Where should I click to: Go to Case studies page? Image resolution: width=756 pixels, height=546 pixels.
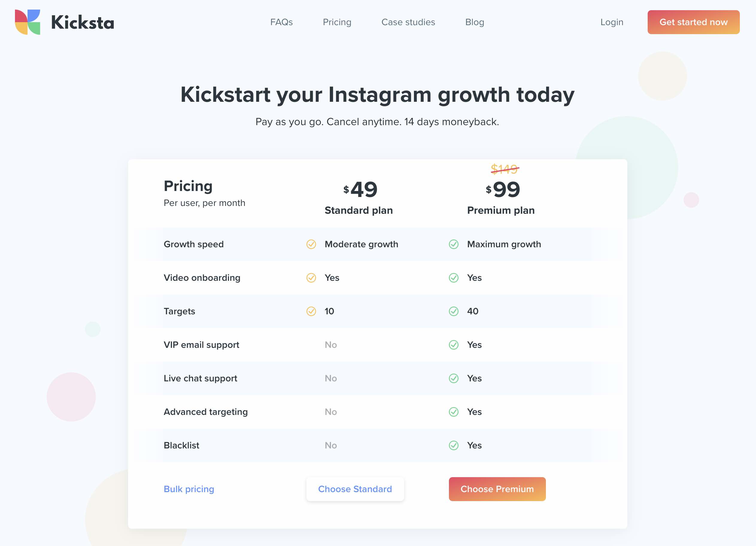click(x=408, y=22)
